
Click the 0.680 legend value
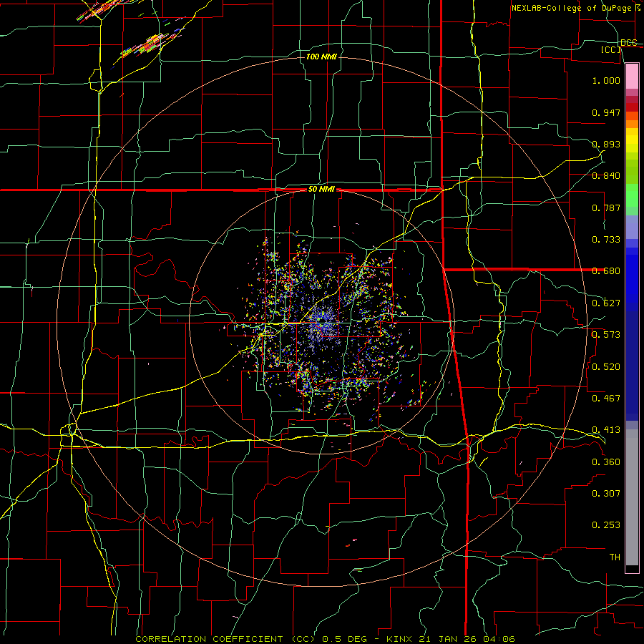pos(606,271)
